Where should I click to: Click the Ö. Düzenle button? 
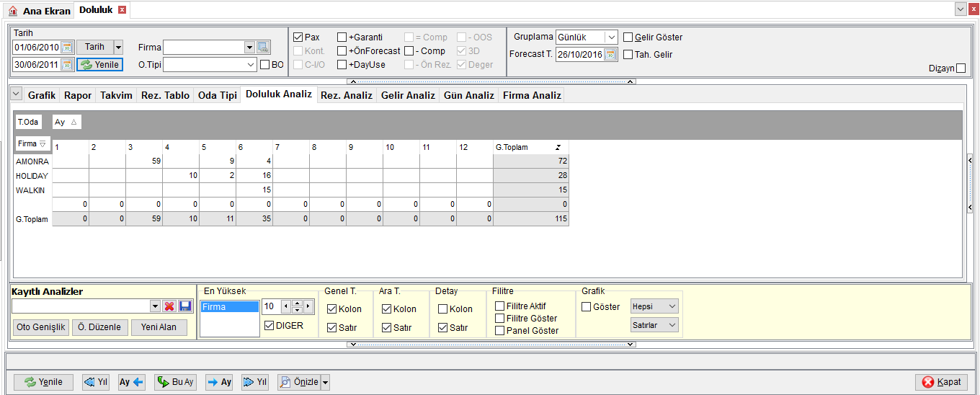(x=99, y=327)
